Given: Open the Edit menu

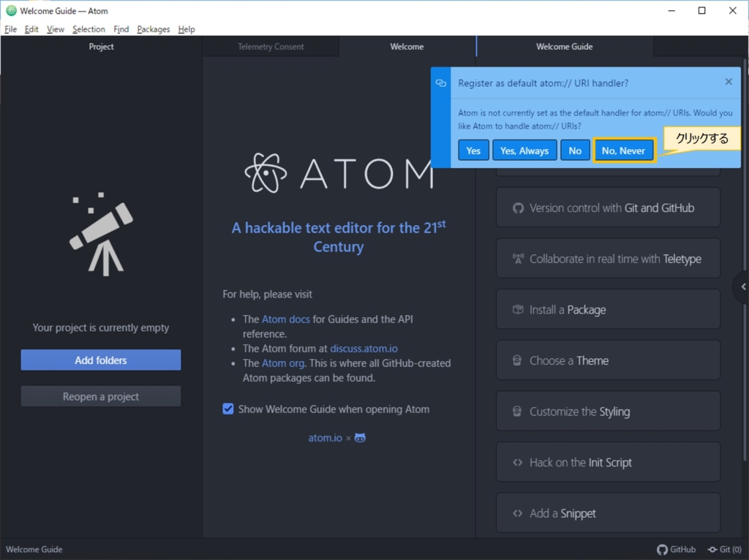Looking at the screenshot, I should point(31,29).
